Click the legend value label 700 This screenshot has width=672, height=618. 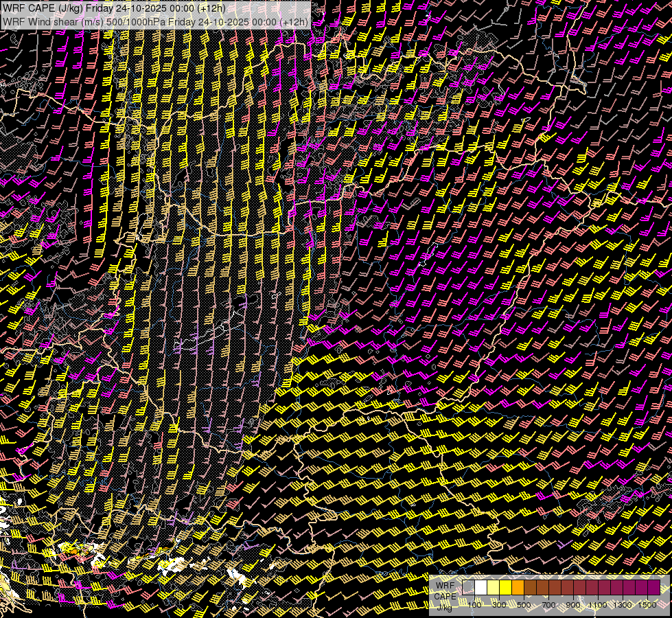coord(548,605)
